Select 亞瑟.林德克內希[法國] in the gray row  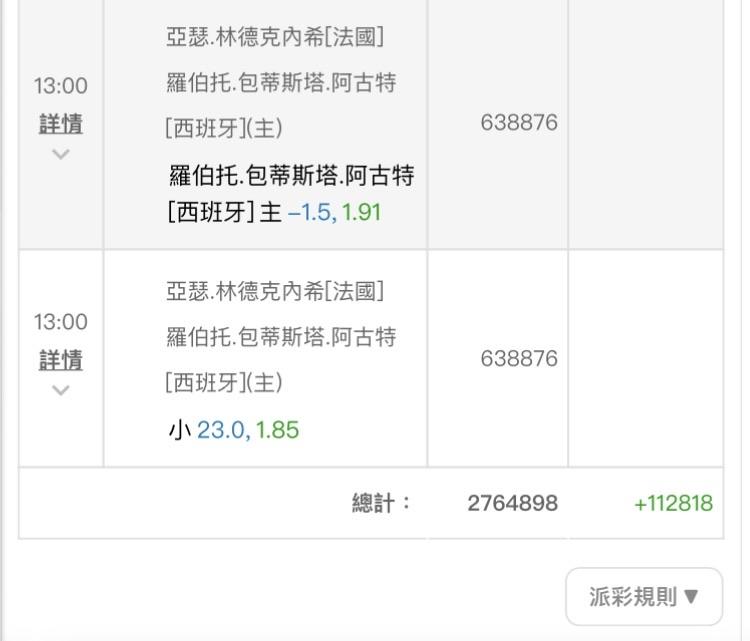pyautogui.click(x=275, y=37)
